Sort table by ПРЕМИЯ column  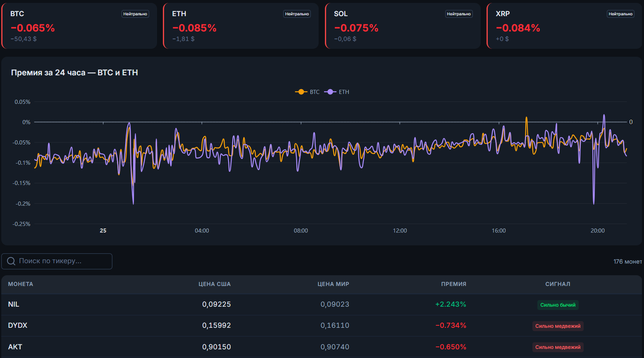tap(453, 284)
